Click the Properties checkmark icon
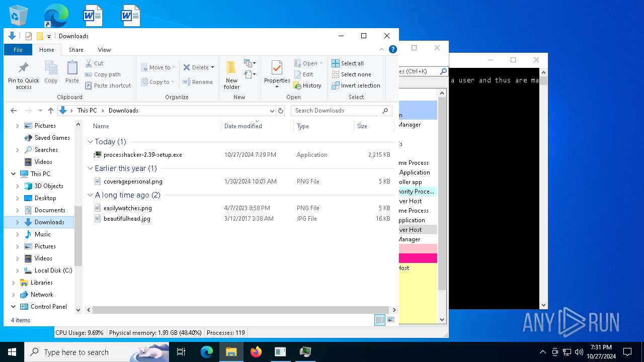644x362 pixels. pyautogui.click(x=277, y=68)
